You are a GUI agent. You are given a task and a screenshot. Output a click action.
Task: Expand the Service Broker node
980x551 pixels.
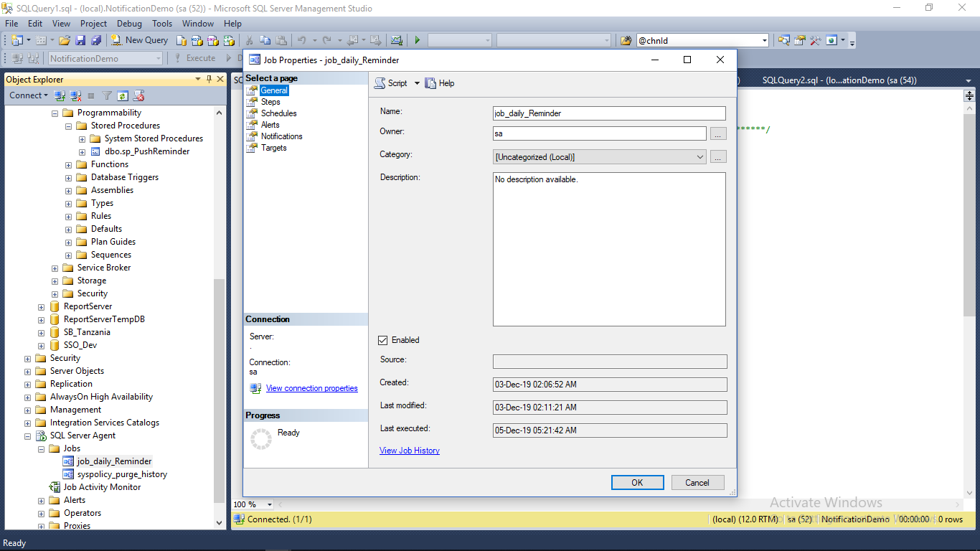pos(55,268)
